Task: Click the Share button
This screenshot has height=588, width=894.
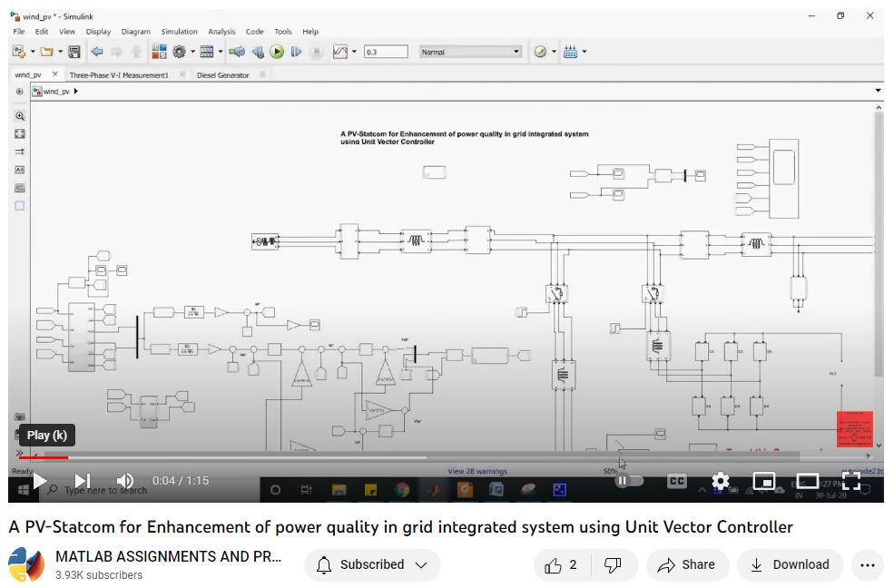Action: point(687,565)
